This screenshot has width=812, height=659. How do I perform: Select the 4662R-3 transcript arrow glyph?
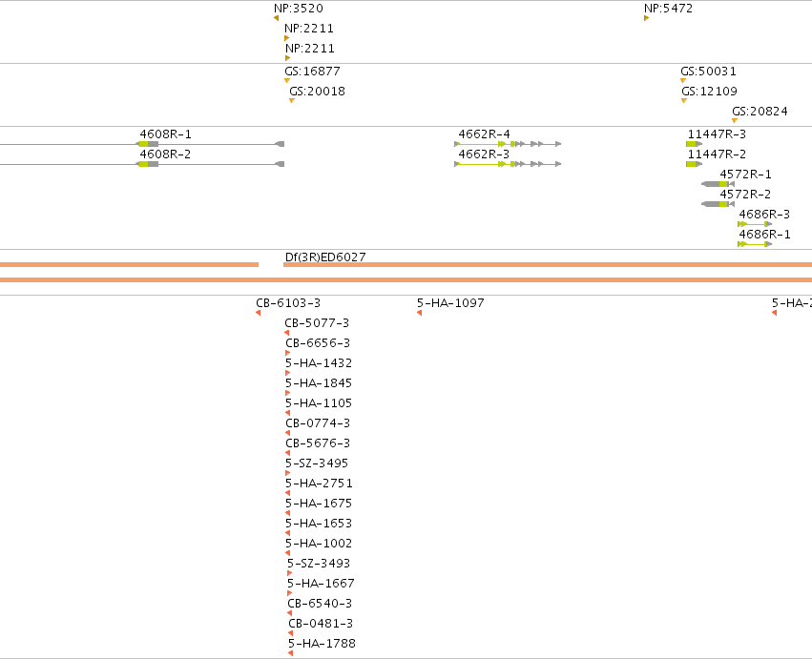point(508,164)
